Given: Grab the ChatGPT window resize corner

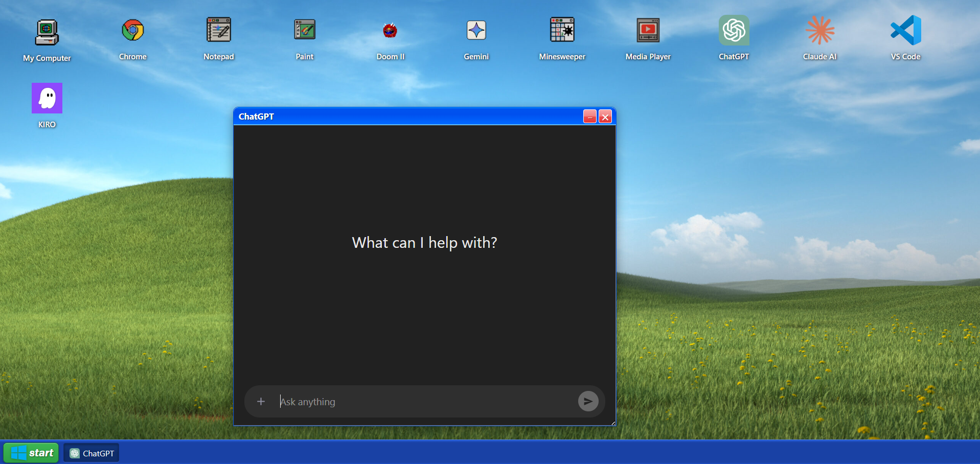Looking at the screenshot, I should coord(613,423).
